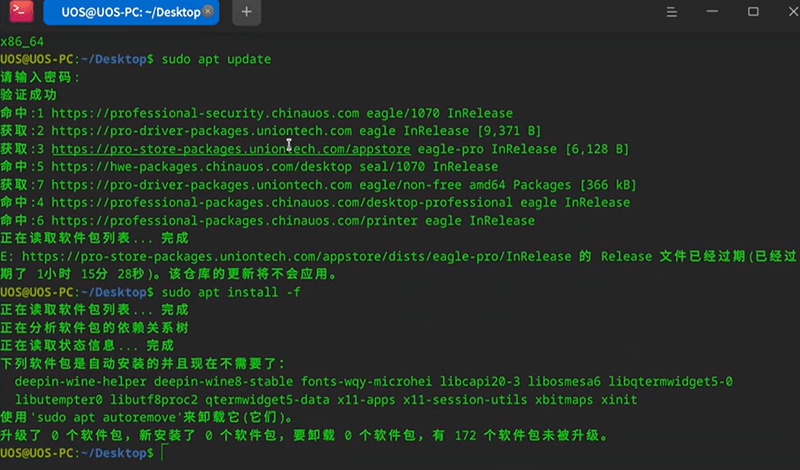
Task: Click 'libutempter0' package name
Action: 59,400
